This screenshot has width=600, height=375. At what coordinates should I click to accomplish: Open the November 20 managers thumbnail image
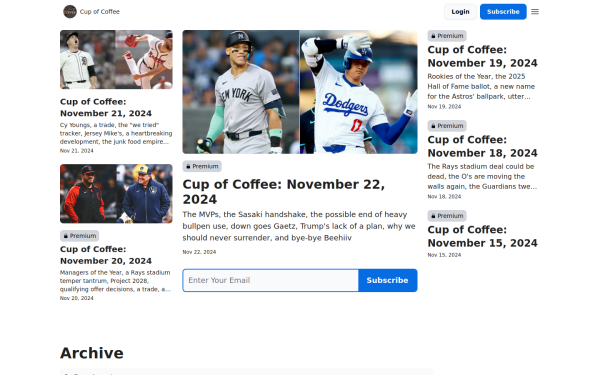coord(116,194)
